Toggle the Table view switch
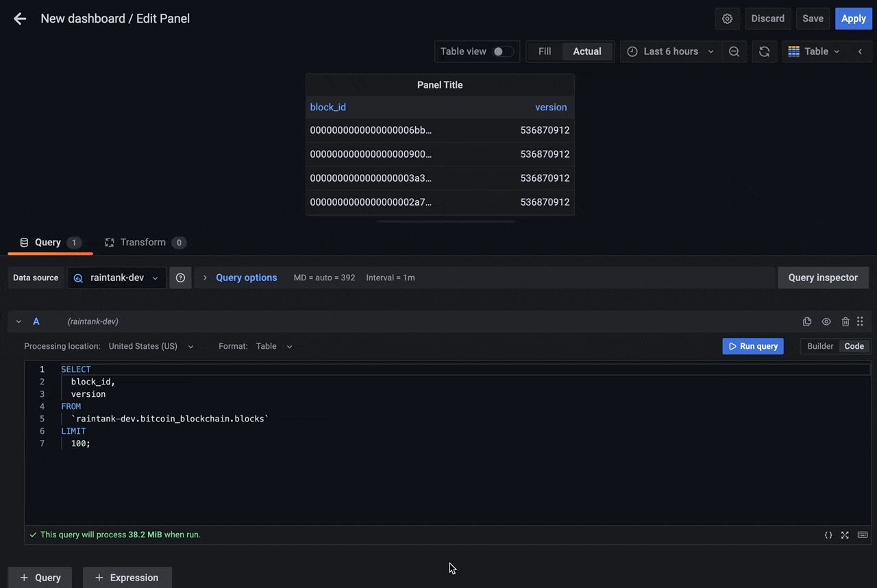The height and width of the screenshot is (588, 877). coord(501,51)
